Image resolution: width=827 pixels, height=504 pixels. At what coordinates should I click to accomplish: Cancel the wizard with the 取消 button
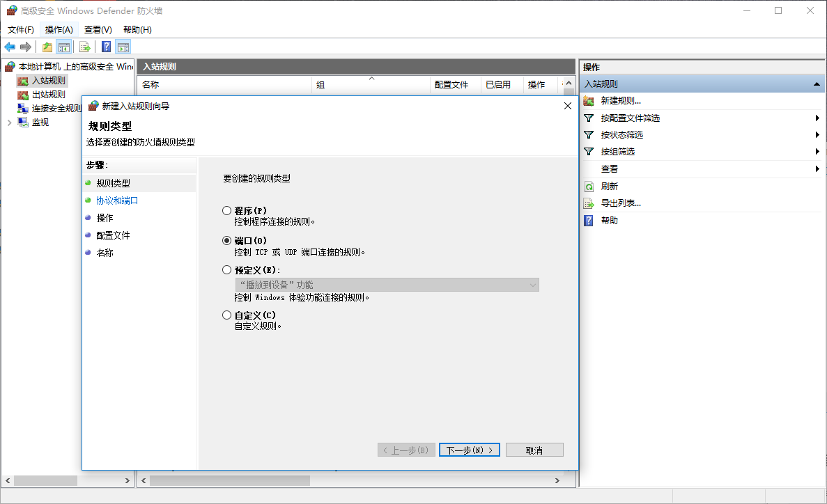[x=534, y=450]
